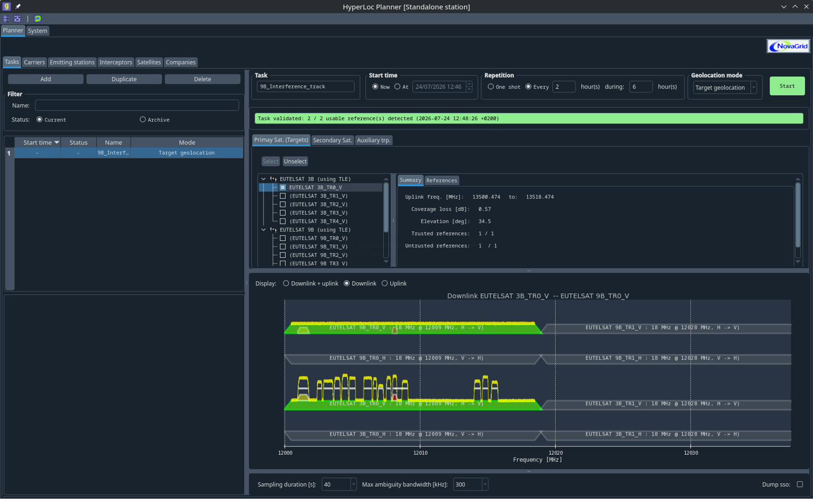The height and width of the screenshot is (504, 813).
Task: Open the Interceptors tab
Action: (116, 62)
